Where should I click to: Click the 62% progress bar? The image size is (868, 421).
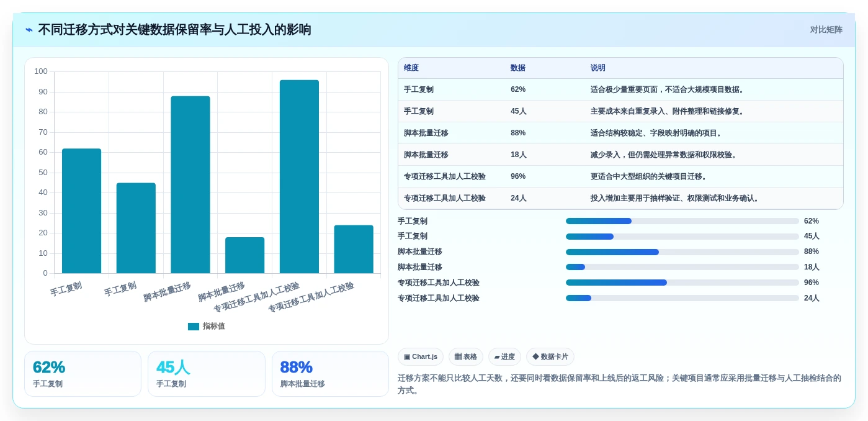[x=682, y=221]
